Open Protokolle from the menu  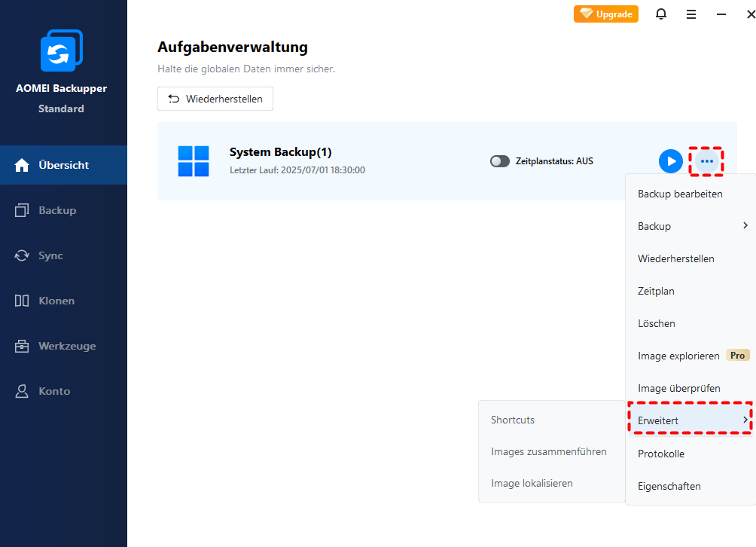[x=690, y=454]
